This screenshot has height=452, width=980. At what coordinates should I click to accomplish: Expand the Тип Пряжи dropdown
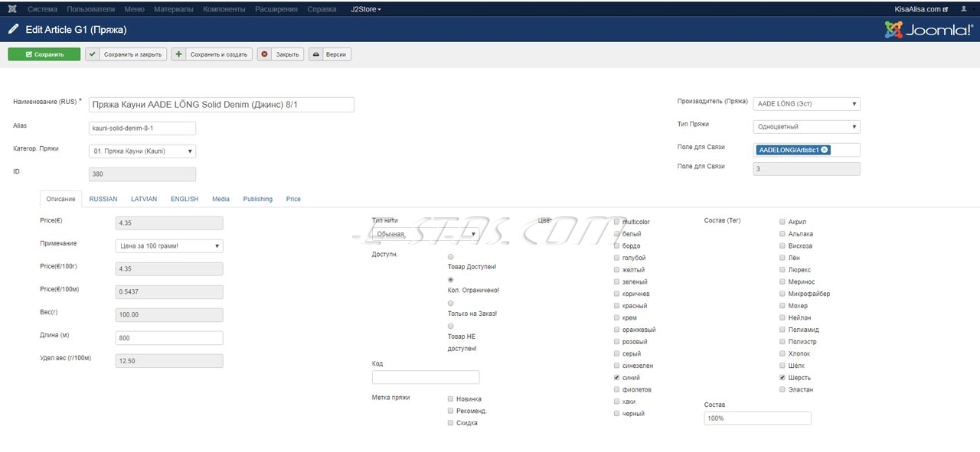point(806,127)
